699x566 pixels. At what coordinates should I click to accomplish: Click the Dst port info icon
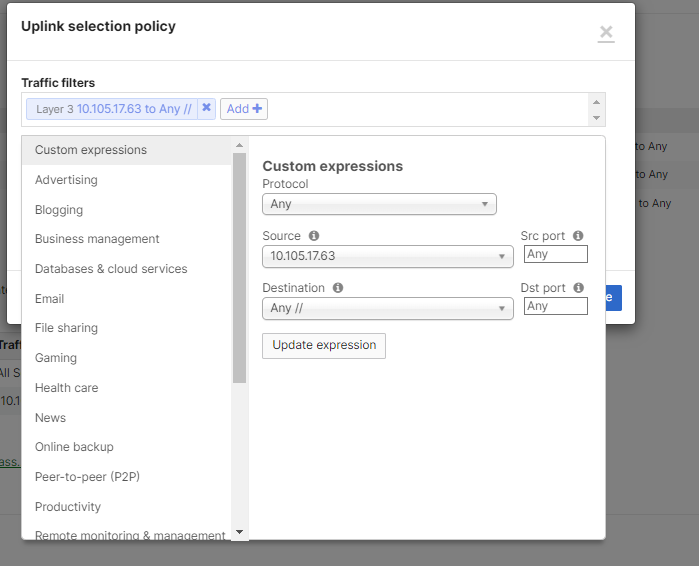click(x=579, y=288)
